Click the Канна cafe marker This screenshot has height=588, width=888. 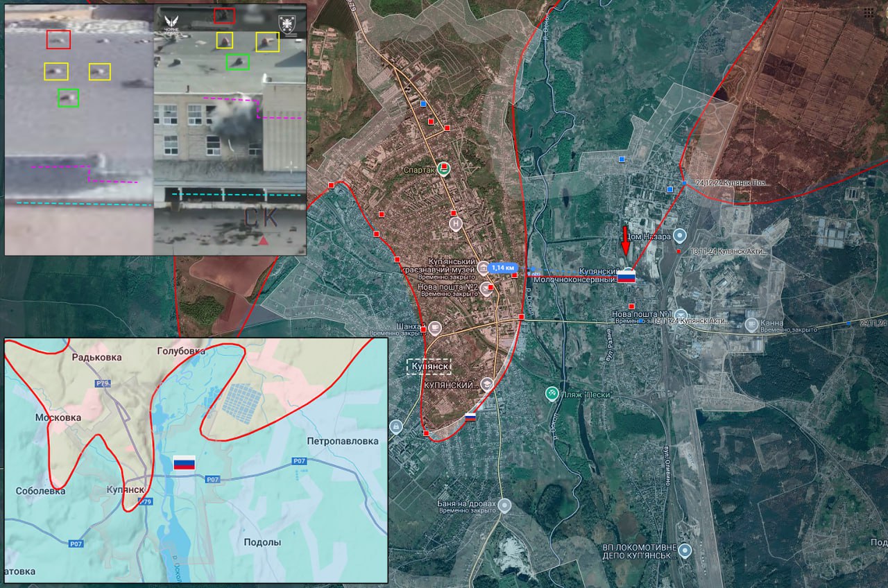(751, 324)
